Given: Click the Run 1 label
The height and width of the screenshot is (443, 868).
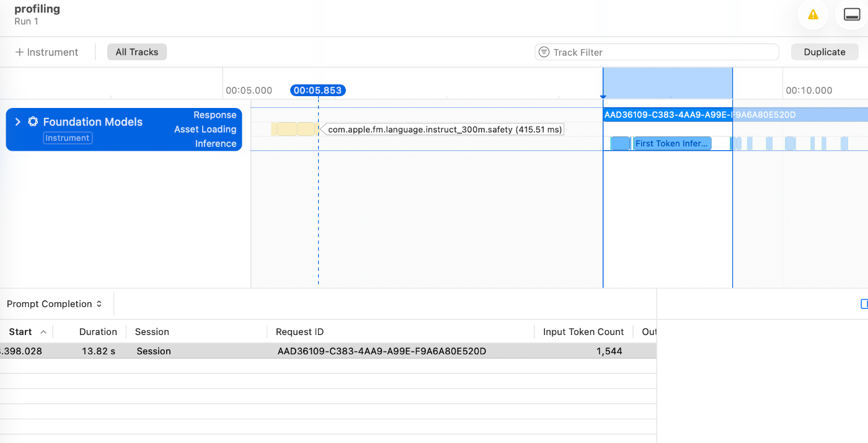Looking at the screenshot, I should point(27,21).
